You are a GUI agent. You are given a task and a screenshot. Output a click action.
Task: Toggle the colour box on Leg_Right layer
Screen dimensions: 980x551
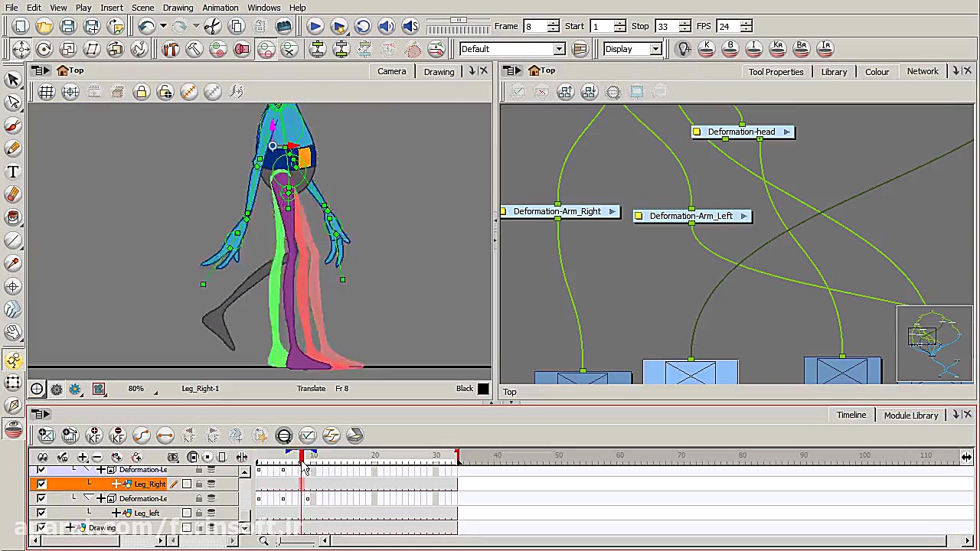pyautogui.click(x=187, y=484)
